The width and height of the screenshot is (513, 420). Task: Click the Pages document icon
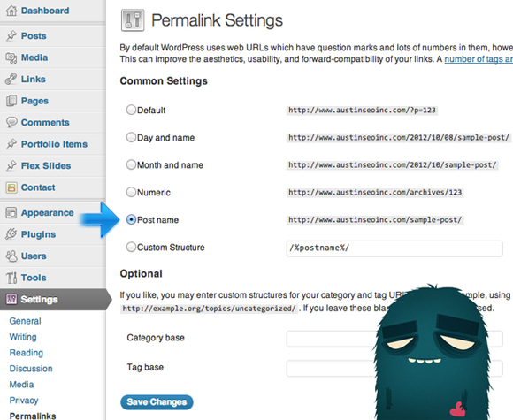pos(11,101)
